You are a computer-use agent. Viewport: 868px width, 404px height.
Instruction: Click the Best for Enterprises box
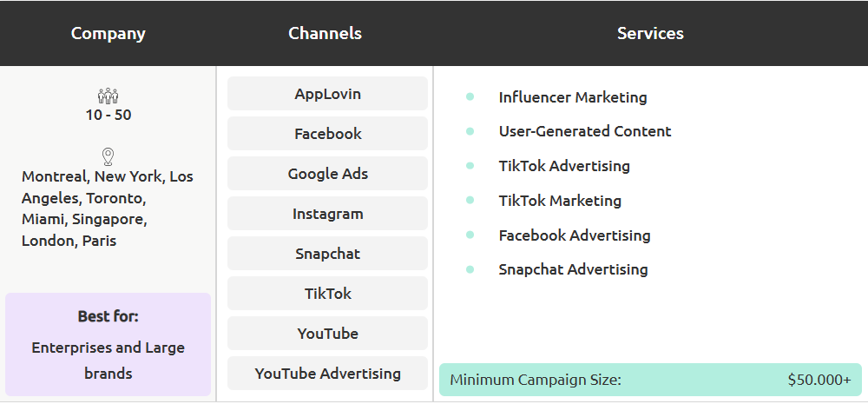(x=108, y=345)
